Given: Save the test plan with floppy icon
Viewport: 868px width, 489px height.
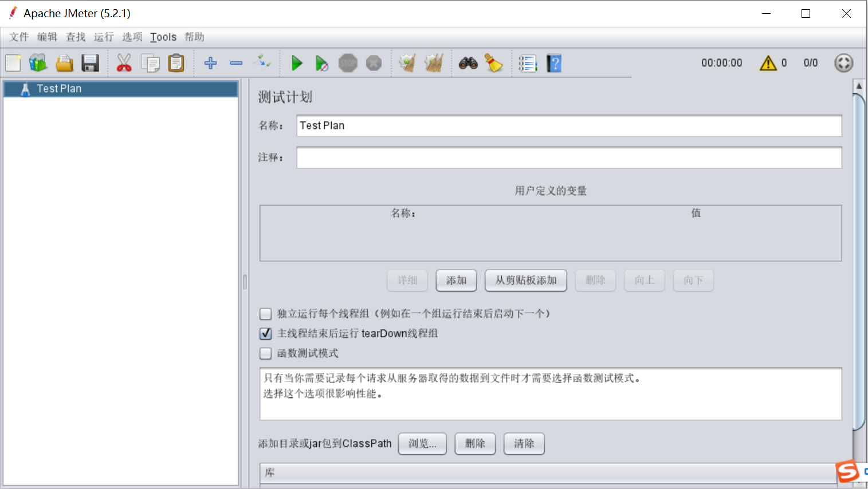Looking at the screenshot, I should pos(90,63).
